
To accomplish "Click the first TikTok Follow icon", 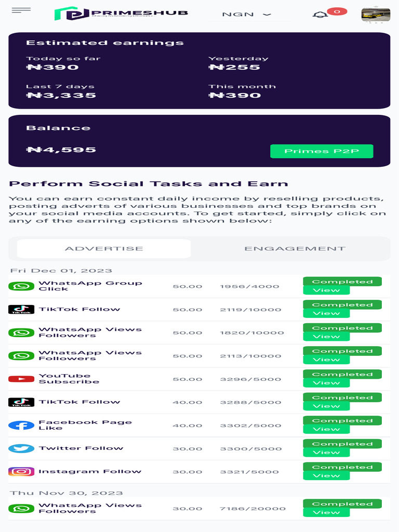I will (x=21, y=310).
